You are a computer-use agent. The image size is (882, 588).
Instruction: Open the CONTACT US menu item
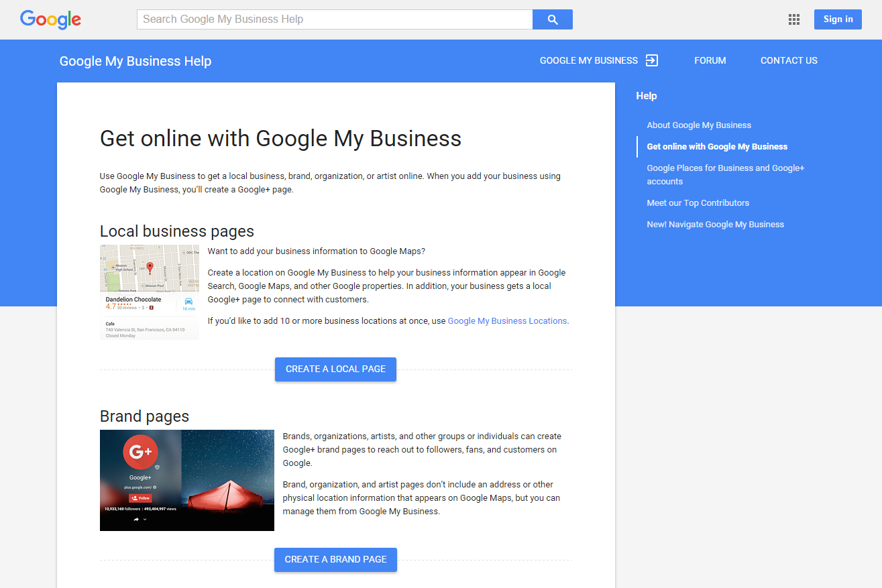pyautogui.click(x=789, y=60)
